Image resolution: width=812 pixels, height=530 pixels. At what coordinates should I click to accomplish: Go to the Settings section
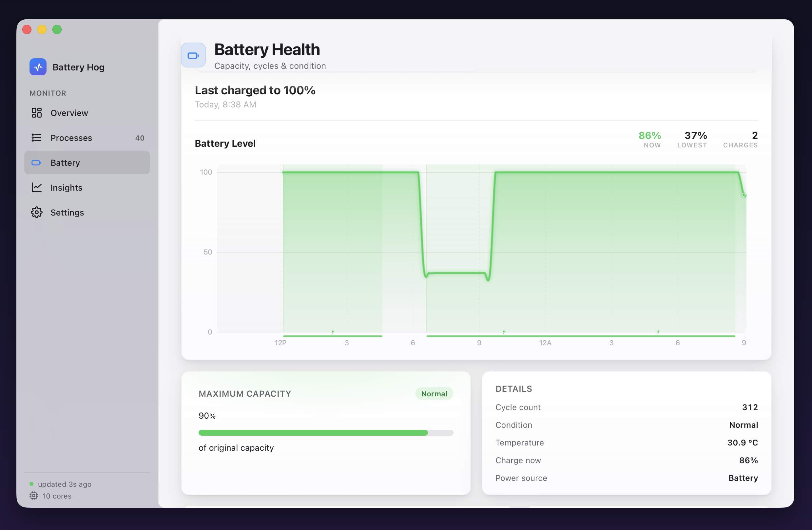click(x=87, y=213)
